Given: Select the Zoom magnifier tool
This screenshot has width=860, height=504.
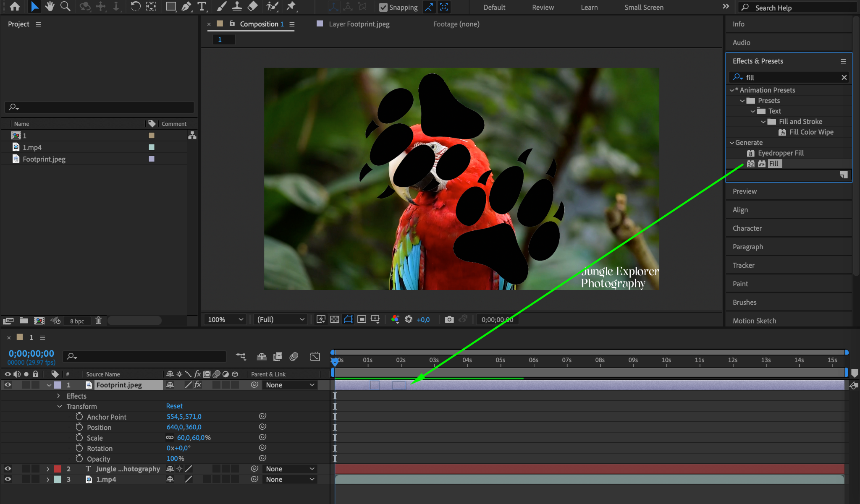Looking at the screenshot, I should tap(65, 6).
